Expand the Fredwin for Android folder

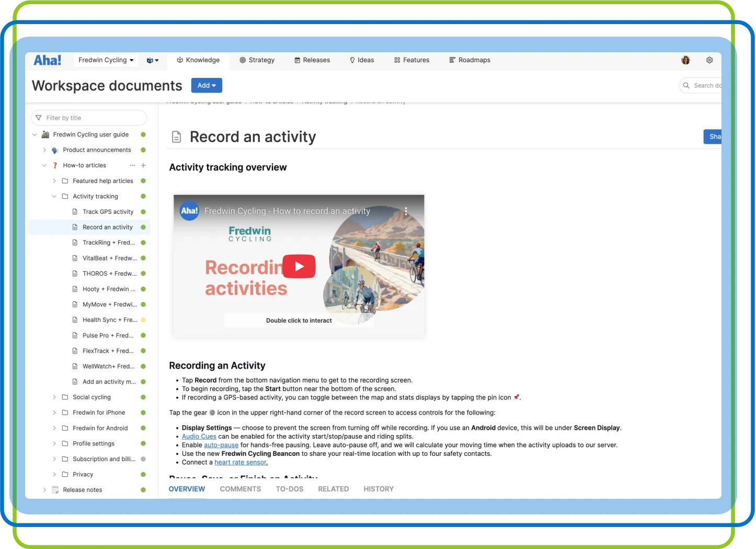coord(54,428)
